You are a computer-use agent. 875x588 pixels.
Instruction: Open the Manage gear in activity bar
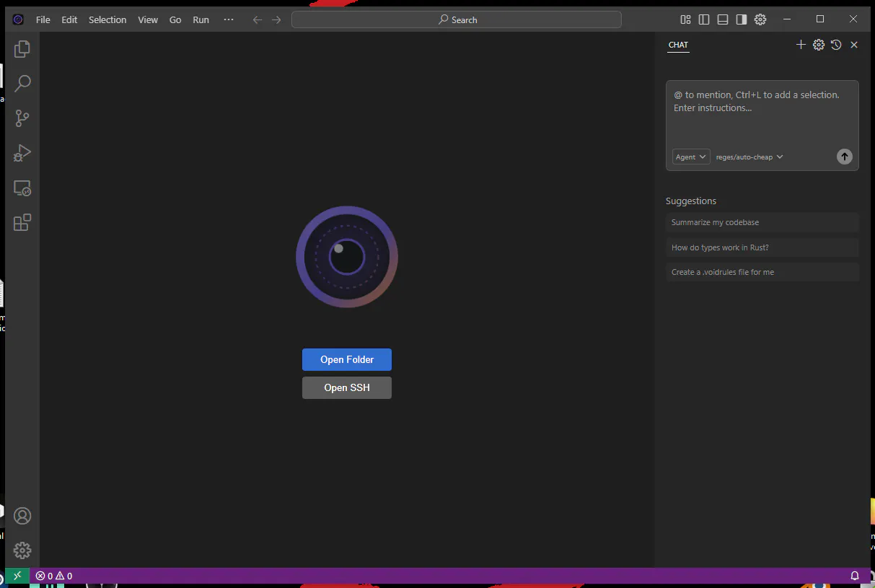tap(22, 550)
